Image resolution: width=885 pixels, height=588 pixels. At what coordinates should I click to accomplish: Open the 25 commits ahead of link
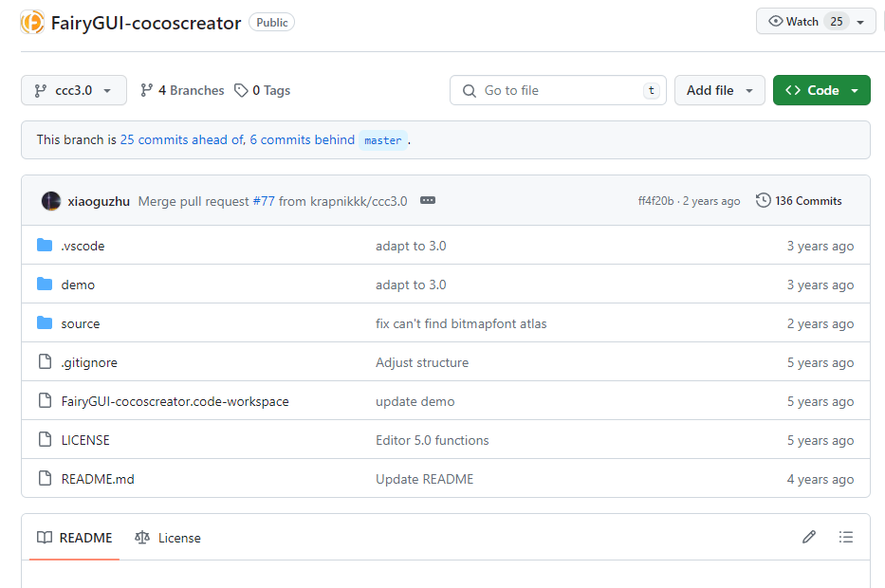pyautogui.click(x=182, y=139)
